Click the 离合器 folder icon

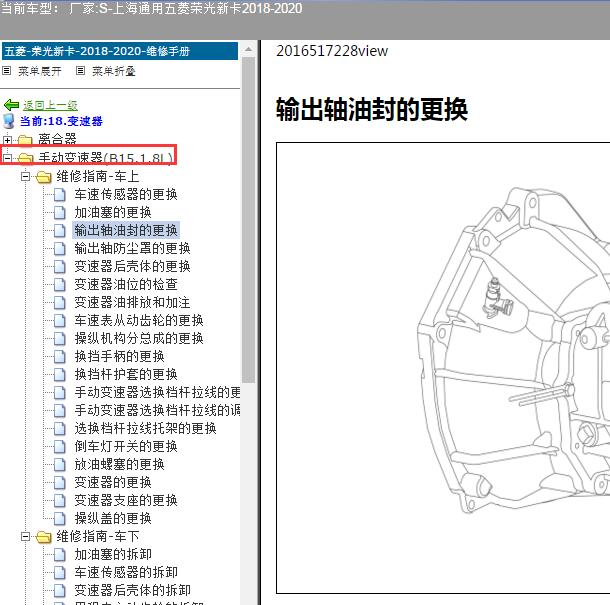coord(25,140)
